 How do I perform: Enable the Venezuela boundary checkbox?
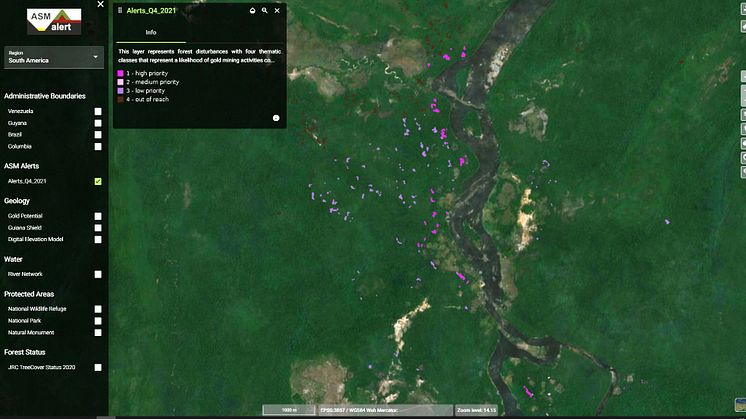pos(98,111)
